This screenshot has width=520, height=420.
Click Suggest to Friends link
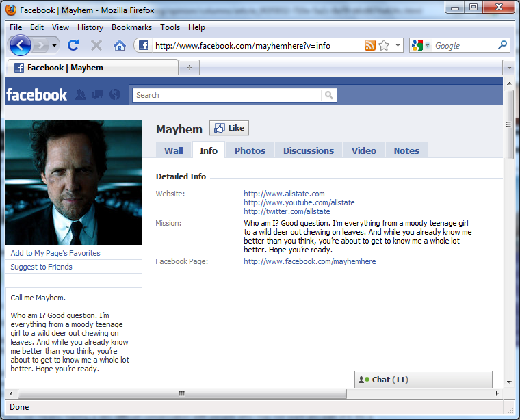41,267
